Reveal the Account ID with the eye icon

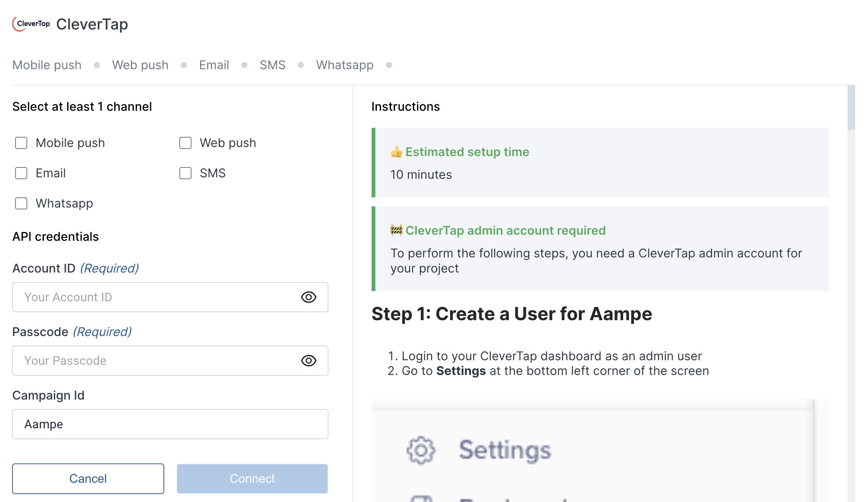click(309, 297)
